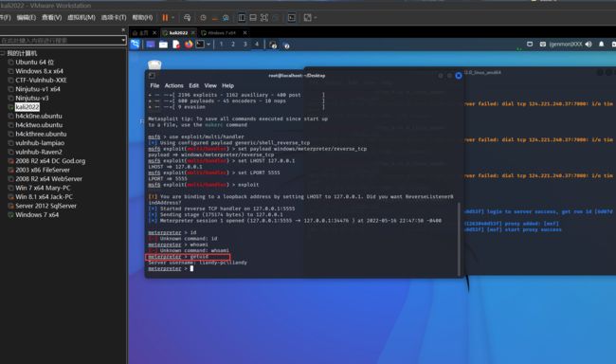Pause the virtual machine with the orange pause button
Viewport: 616px width, 364px height.
(165, 18)
